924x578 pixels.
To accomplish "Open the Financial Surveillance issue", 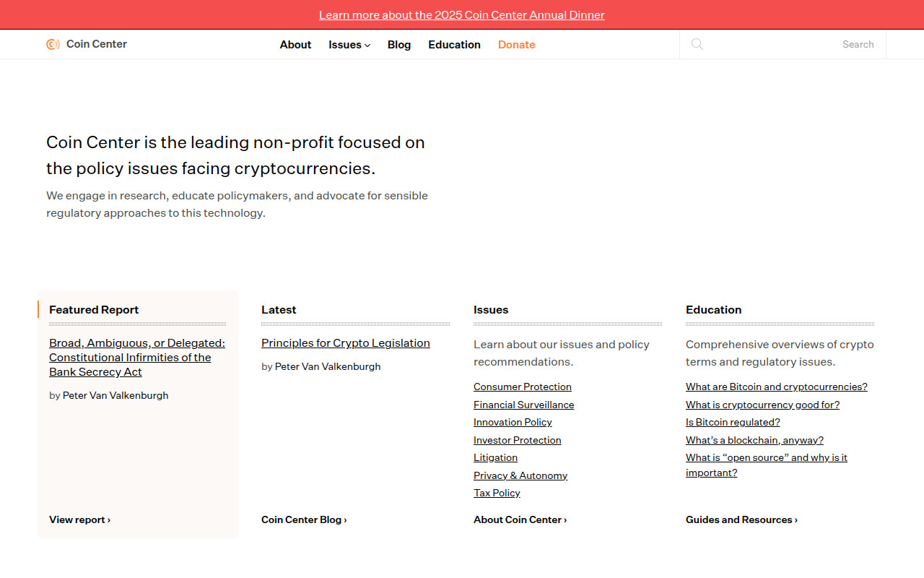I will click(x=524, y=405).
